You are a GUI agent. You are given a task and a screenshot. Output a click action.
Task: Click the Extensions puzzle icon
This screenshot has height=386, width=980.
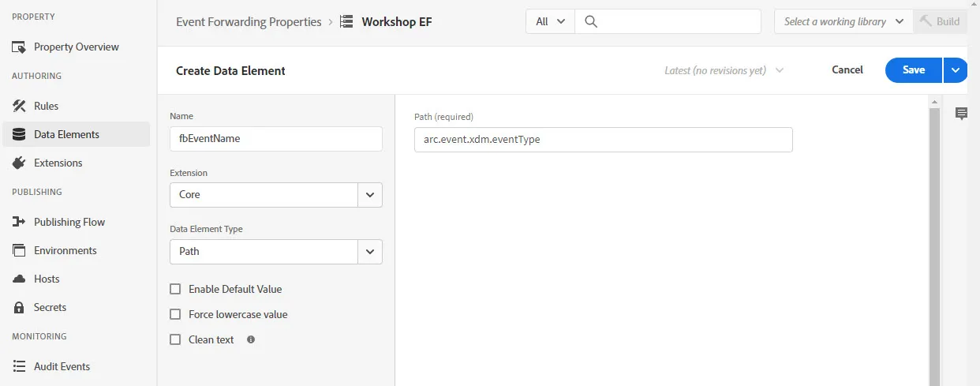pos(19,163)
